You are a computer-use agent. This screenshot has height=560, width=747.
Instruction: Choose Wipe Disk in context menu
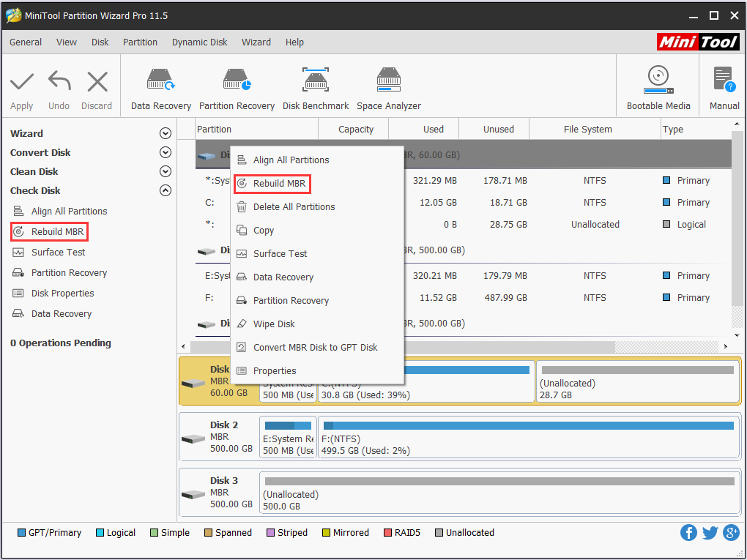coord(317,324)
